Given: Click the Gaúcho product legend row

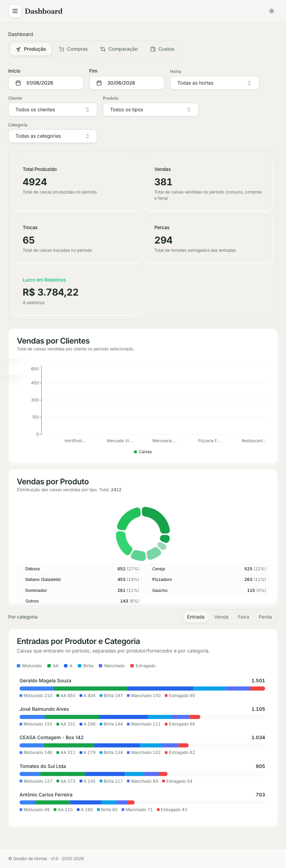Looking at the screenshot, I should click(x=206, y=590).
